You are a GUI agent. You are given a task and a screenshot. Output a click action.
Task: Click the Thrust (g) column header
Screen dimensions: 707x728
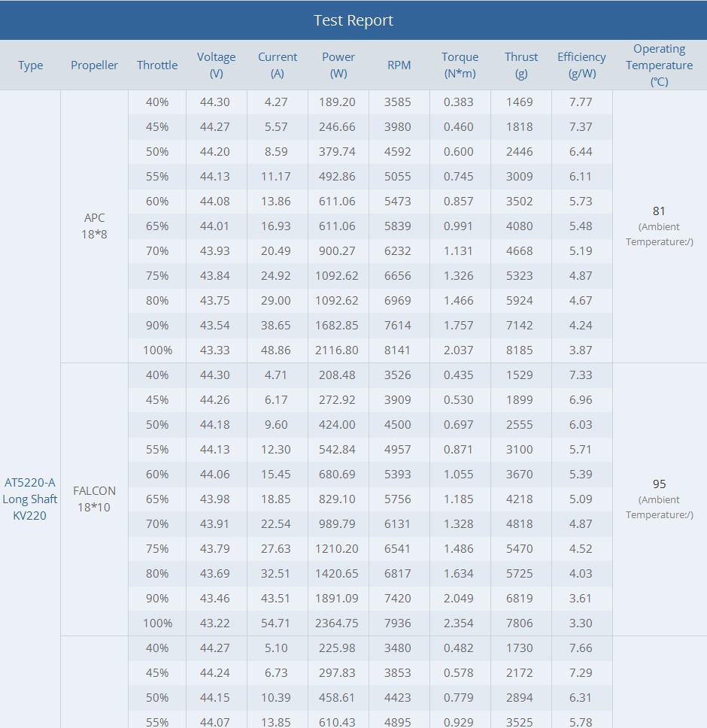click(521, 65)
